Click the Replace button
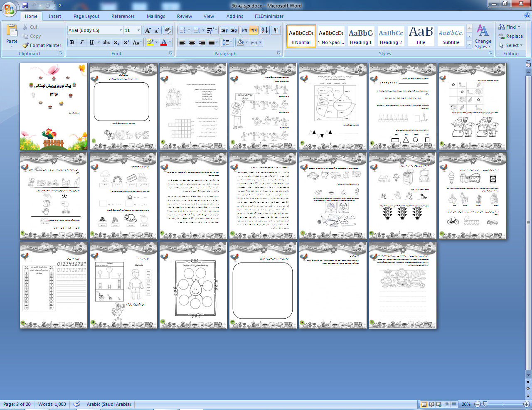532x410 pixels. click(x=511, y=36)
